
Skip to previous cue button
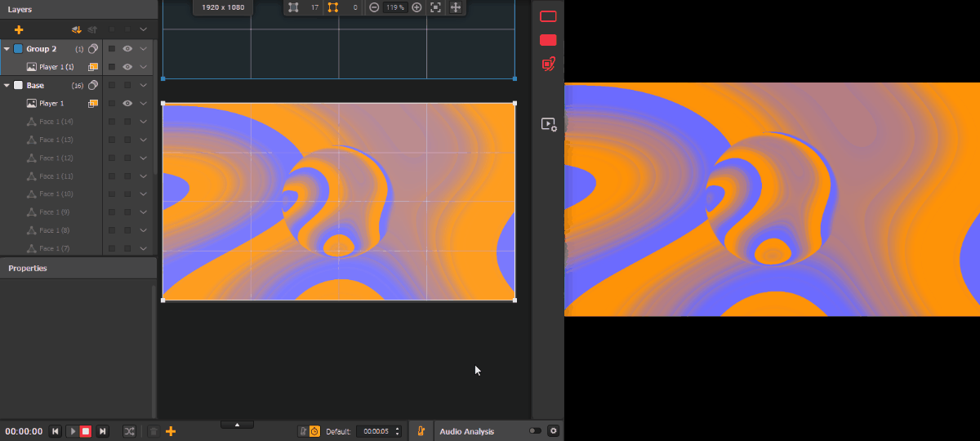(56, 431)
